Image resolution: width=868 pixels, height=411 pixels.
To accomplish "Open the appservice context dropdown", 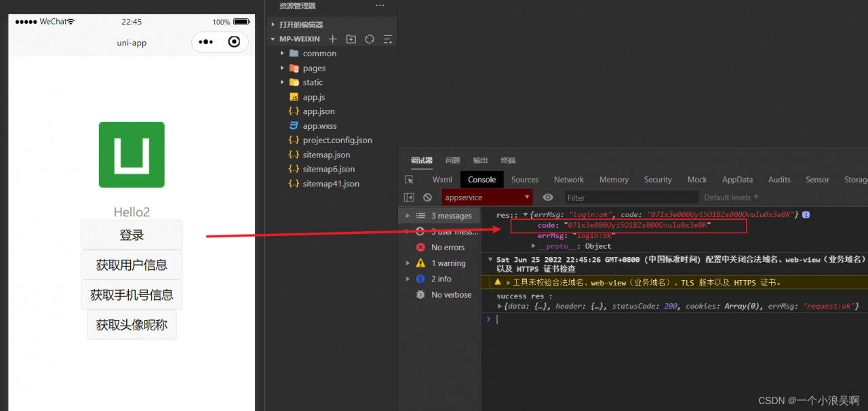I will [x=487, y=197].
